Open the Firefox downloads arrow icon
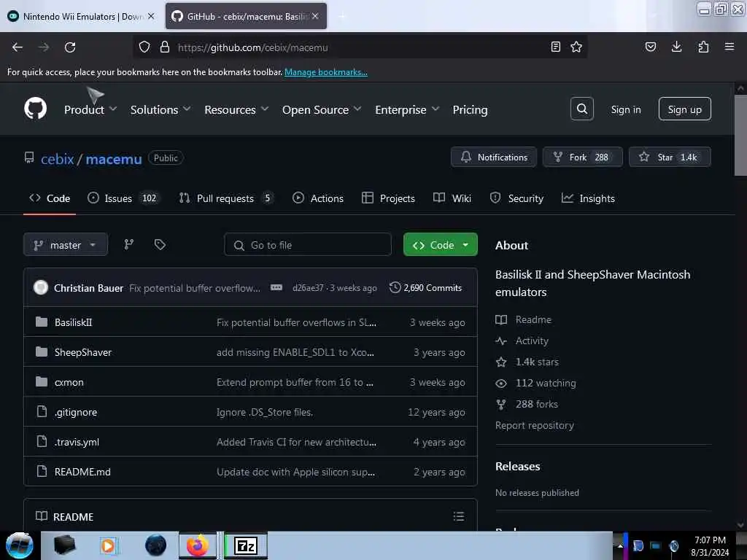The image size is (747, 560). pyautogui.click(x=676, y=47)
